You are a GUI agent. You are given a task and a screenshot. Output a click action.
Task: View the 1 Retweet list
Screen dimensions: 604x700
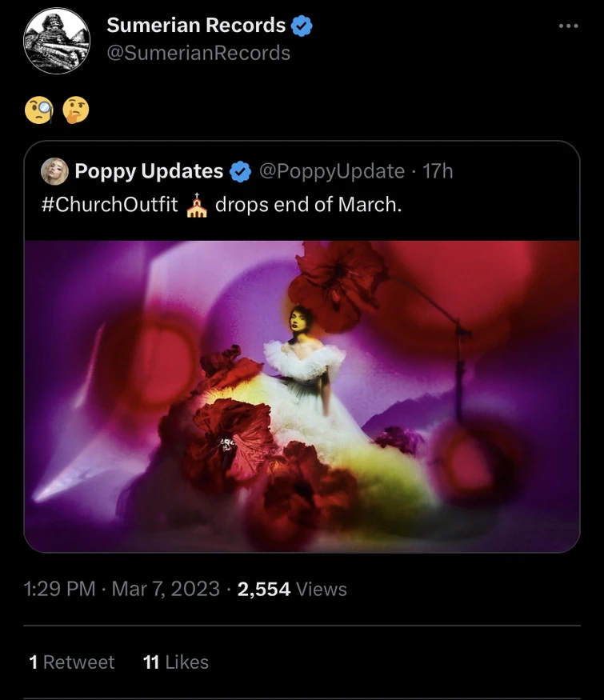click(x=68, y=662)
